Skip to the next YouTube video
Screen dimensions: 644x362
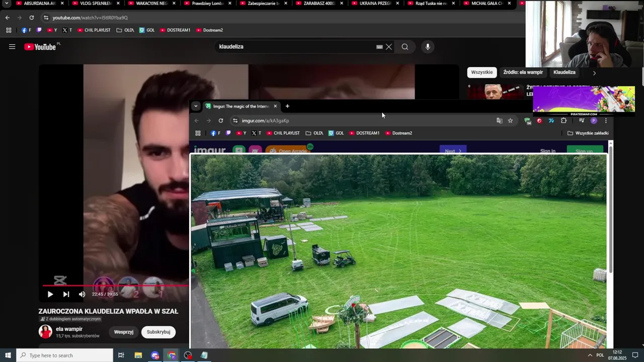66,294
